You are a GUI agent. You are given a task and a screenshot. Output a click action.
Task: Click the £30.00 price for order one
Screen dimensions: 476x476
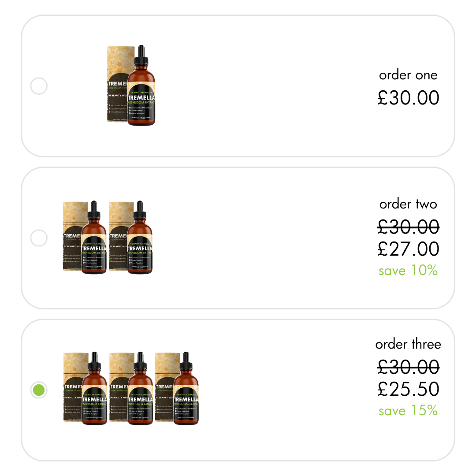coord(408,97)
